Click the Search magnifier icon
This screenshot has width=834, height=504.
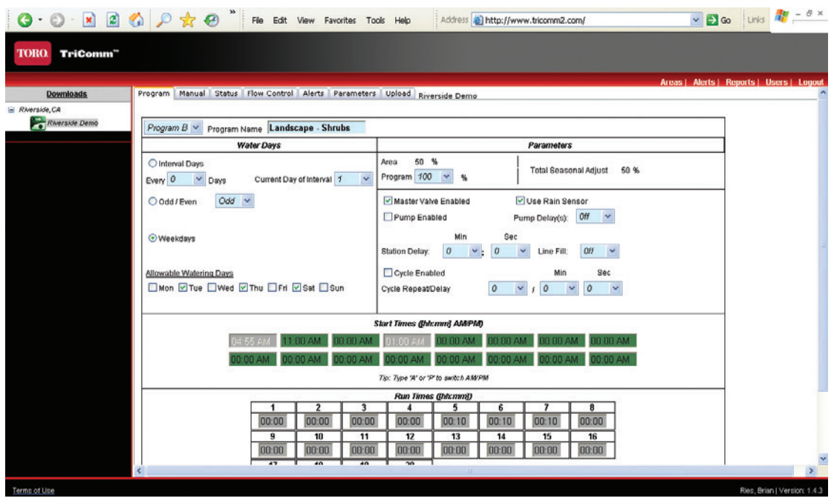coord(163,20)
